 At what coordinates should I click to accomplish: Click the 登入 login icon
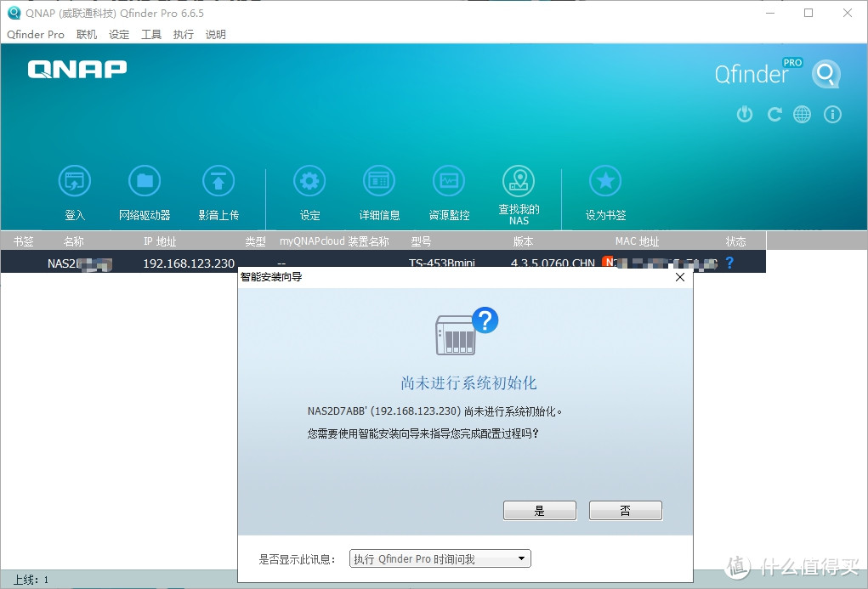pyautogui.click(x=75, y=181)
